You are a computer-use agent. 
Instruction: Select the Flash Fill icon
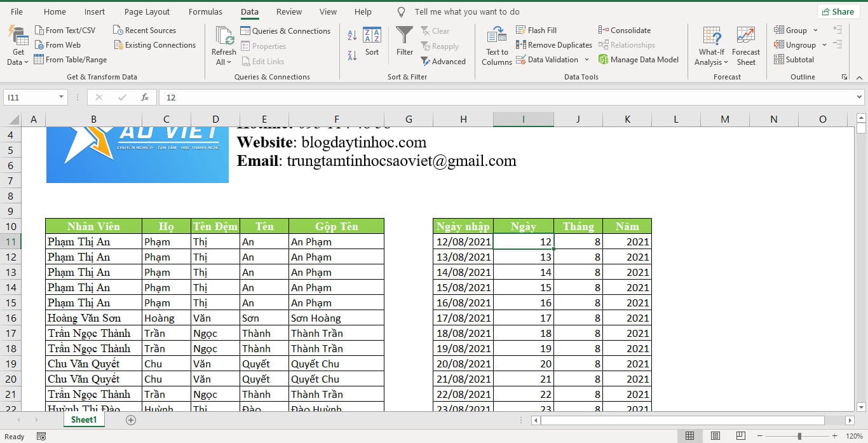pos(520,30)
